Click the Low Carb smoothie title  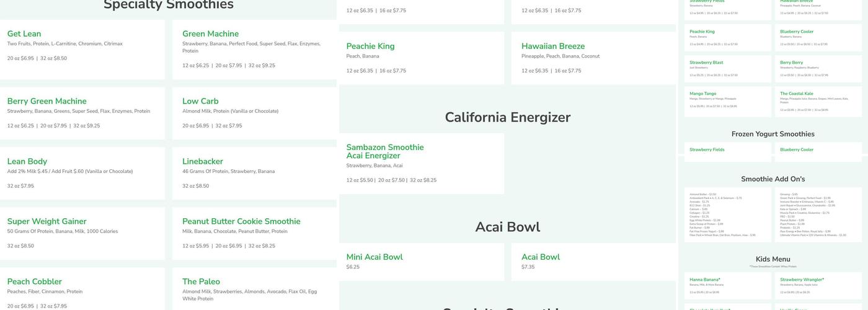(x=200, y=101)
